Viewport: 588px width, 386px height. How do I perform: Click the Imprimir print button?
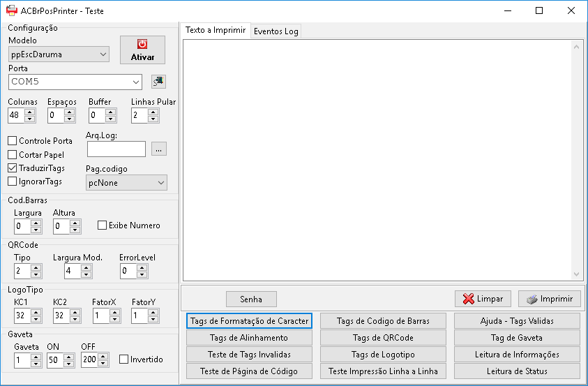550,299
